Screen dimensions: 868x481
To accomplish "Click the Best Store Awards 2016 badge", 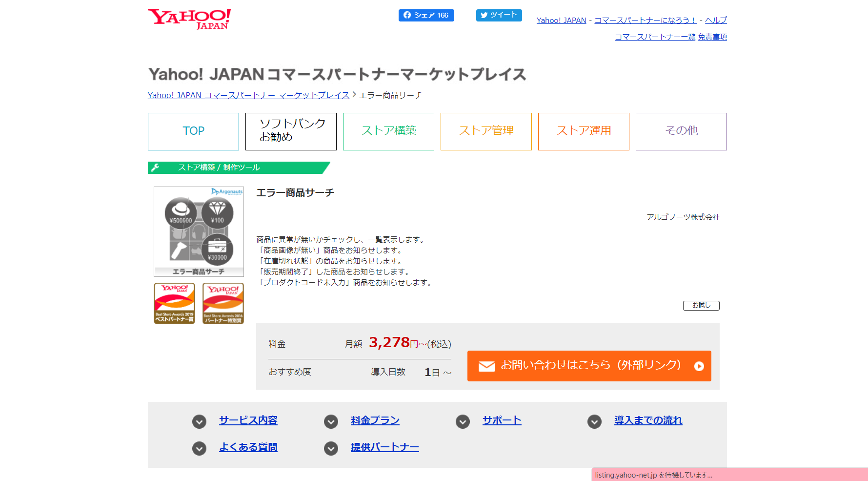I will tap(223, 303).
